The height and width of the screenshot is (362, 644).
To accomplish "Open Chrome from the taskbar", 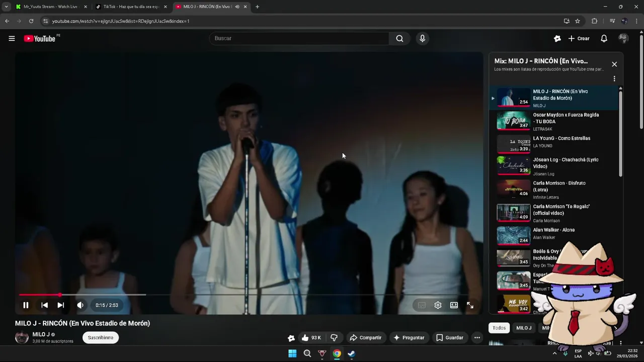I will (337, 353).
